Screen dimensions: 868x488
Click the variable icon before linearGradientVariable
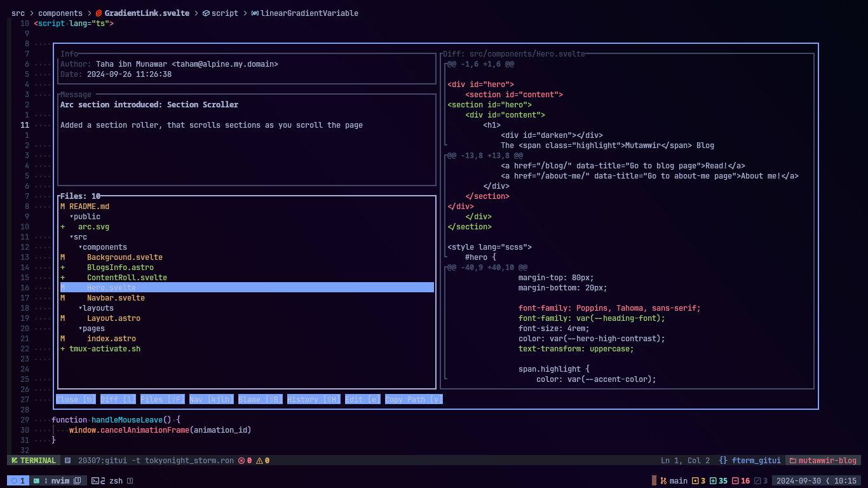[255, 13]
